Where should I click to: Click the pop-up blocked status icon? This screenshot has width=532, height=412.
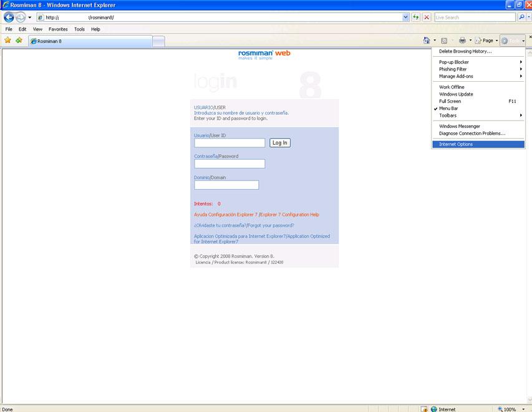coord(424,409)
